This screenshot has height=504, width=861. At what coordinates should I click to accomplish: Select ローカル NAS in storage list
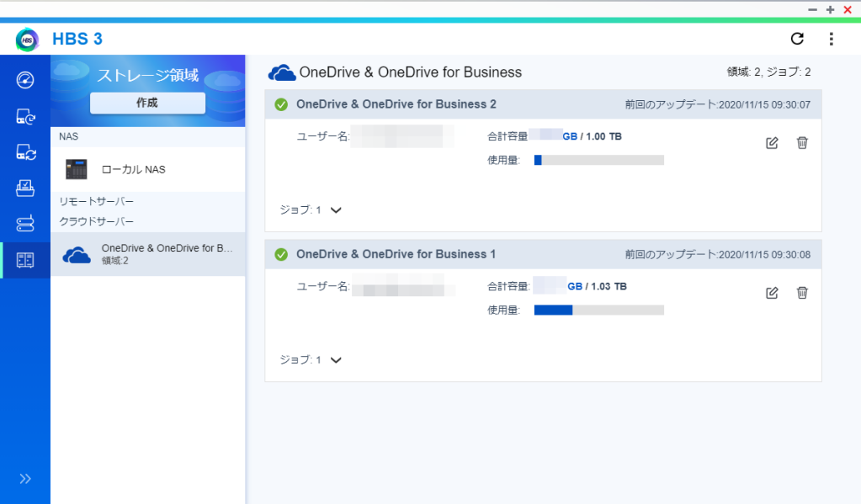click(x=148, y=170)
